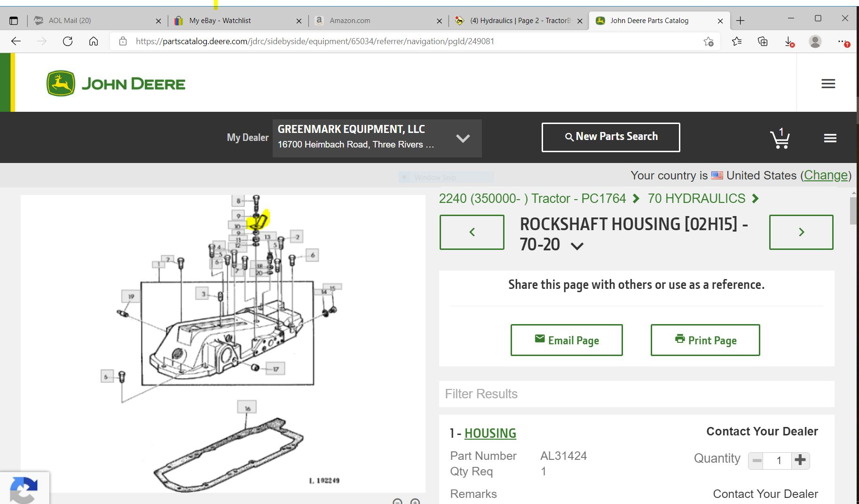Increase the HOUSING quantity with the plus button
Image resolution: width=859 pixels, height=504 pixels.
point(800,460)
